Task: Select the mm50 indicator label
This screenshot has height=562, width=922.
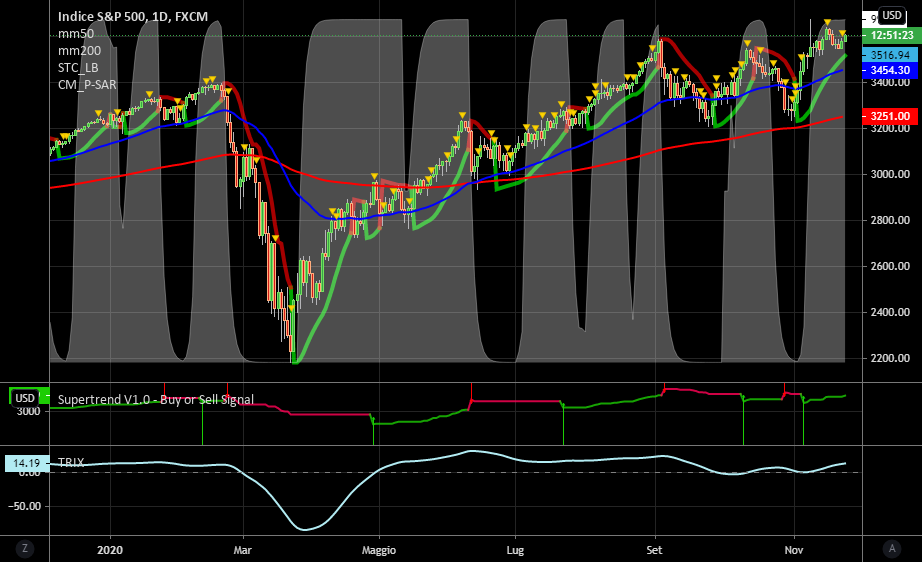Action: tap(76, 34)
